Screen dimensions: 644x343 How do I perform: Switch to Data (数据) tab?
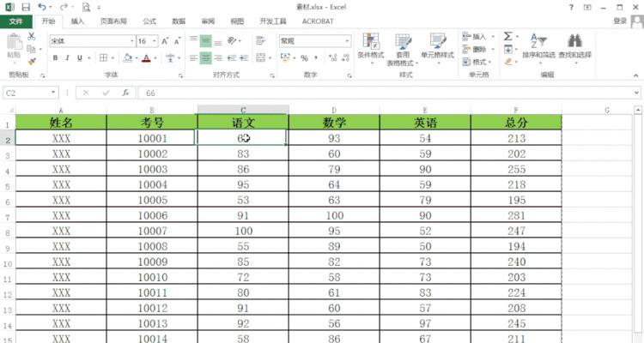[179, 21]
